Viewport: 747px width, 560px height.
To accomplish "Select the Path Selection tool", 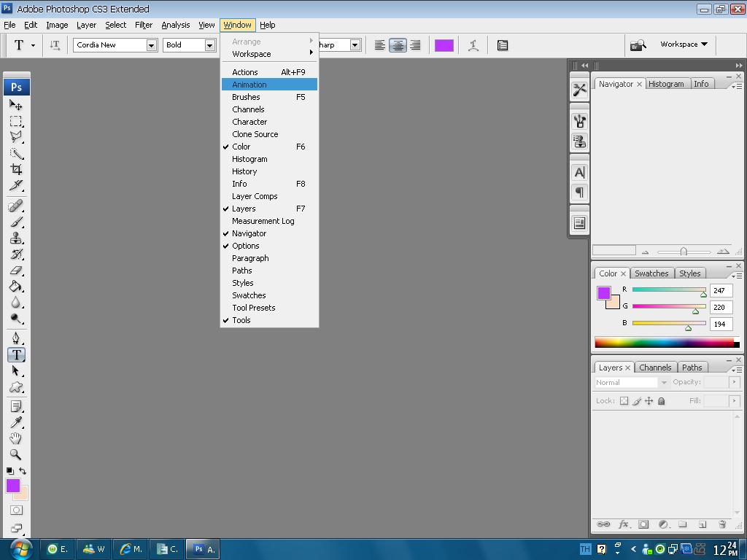I will point(16,371).
